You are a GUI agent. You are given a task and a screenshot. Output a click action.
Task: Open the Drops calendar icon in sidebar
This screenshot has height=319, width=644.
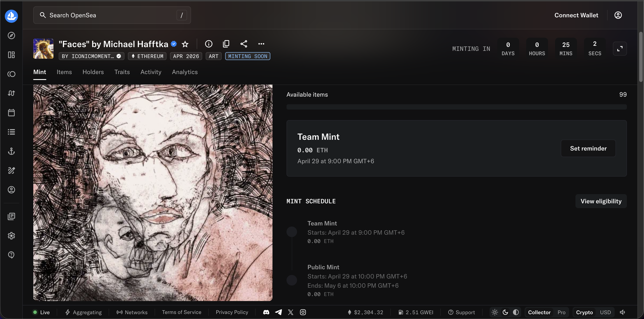pyautogui.click(x=11, y=112)
